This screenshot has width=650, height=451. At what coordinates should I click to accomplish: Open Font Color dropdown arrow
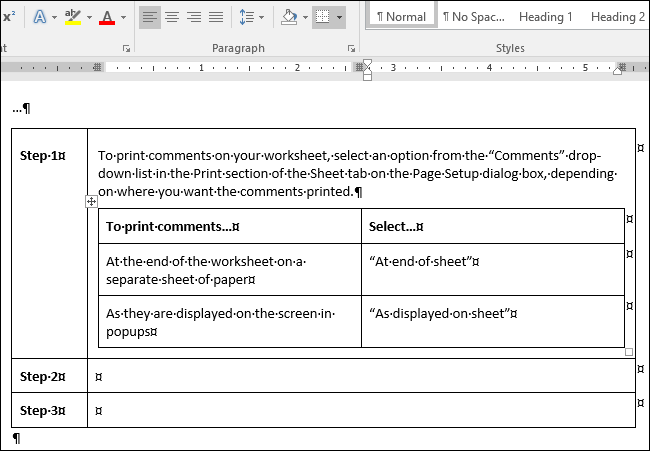(123, 17)
